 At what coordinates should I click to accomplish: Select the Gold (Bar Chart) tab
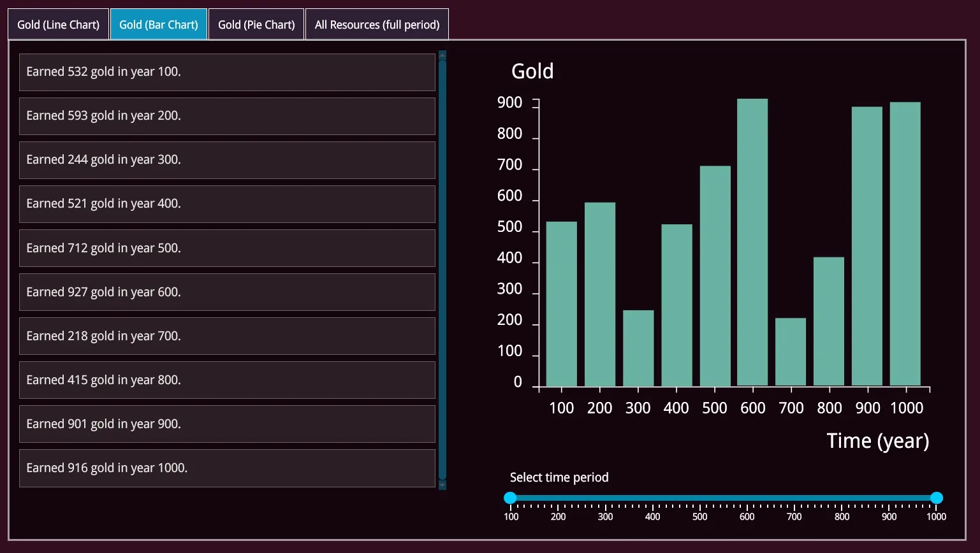tap(158, 25)
